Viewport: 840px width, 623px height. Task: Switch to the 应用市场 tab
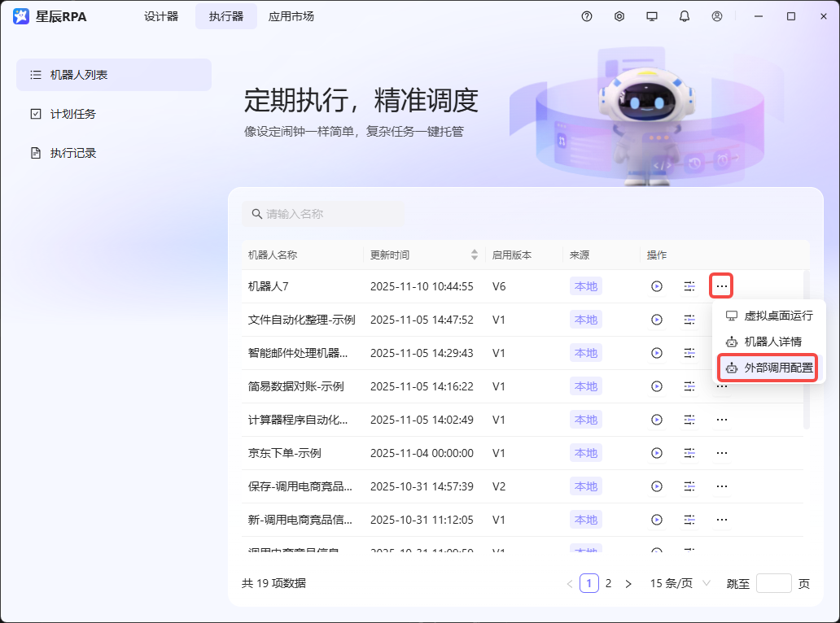pos(291,15)
